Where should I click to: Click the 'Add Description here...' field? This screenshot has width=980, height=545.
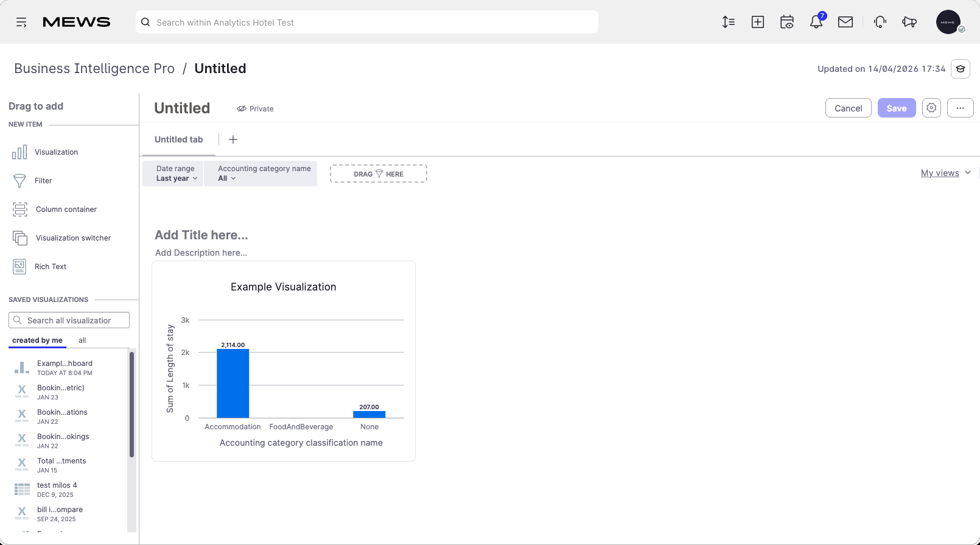point(201,253)
